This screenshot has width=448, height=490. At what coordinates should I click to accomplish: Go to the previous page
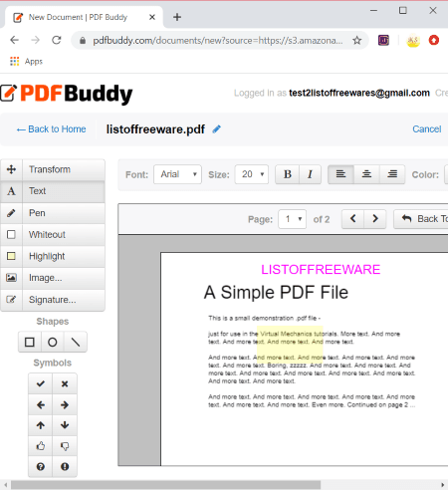tap(353, 219)
